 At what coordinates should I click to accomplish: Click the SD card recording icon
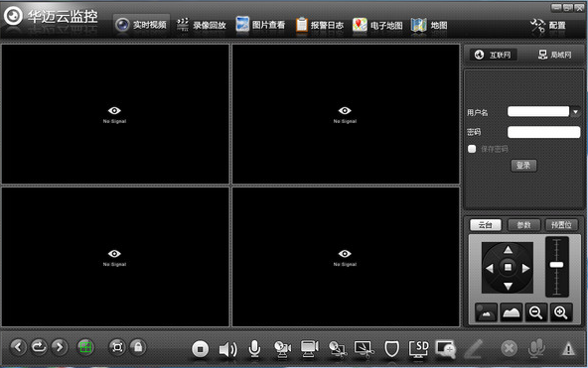pyautogui.click(x=418, y=348)
